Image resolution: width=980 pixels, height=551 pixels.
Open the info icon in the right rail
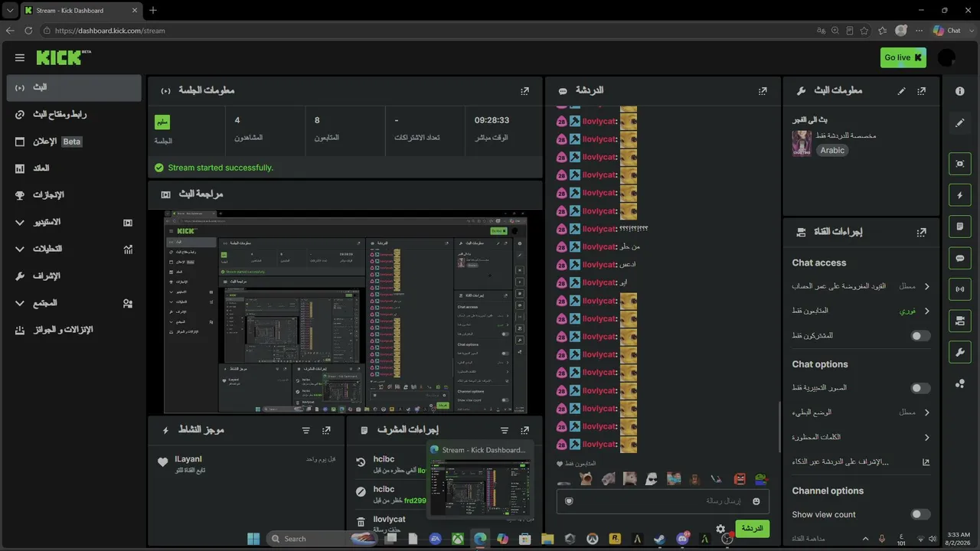(960, 90)
